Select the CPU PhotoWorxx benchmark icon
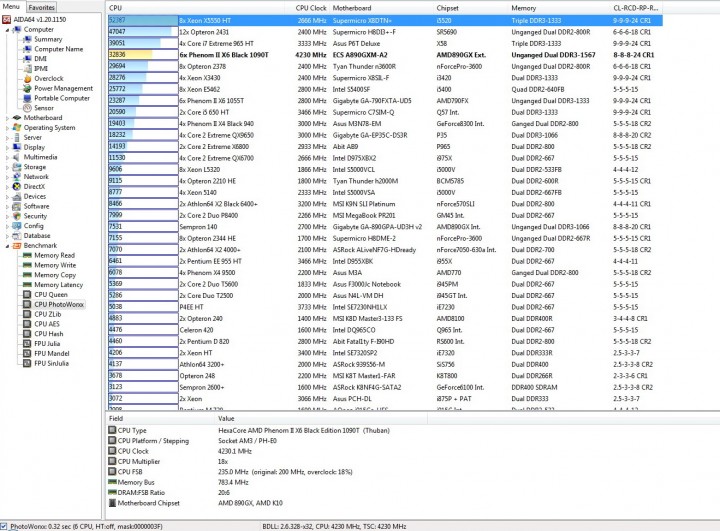The image size is (720, 531). (x=27, y=304)
